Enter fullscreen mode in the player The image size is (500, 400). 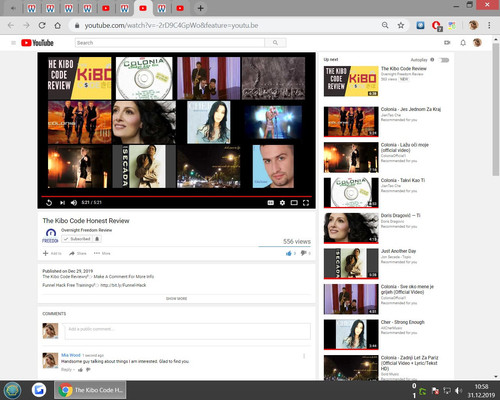(x=306, y=203)
